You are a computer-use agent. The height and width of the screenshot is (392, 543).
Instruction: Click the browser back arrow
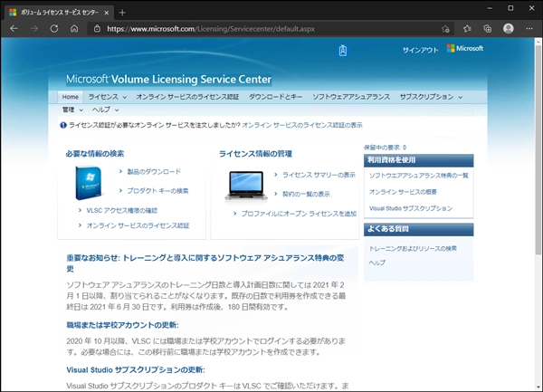[14, 29]
